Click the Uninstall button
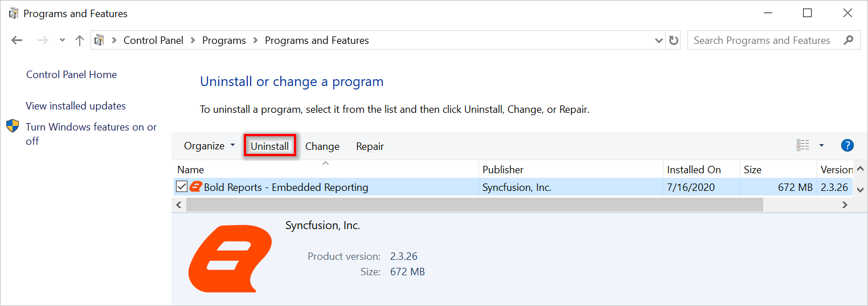 tap(270, 146)
